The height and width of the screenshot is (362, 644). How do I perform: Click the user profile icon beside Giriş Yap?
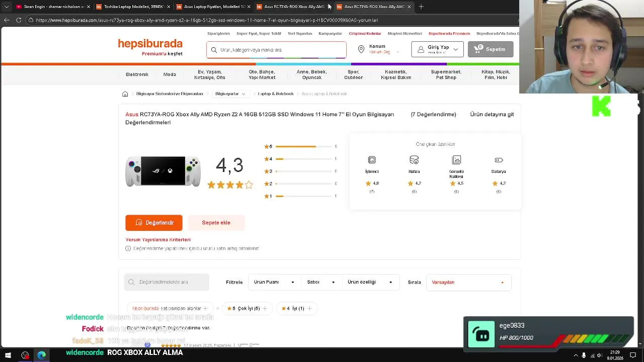tap(421, 49)
